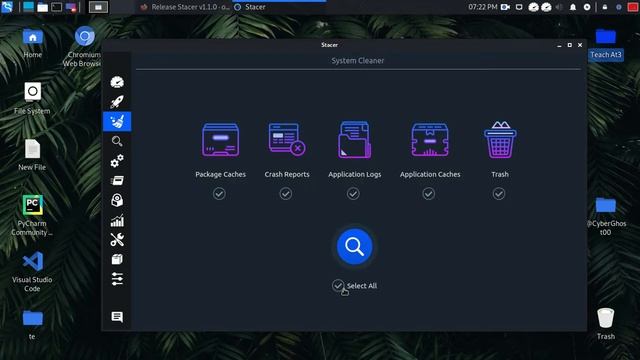Screen dimensions: 640x360
Task: Close the Stacer window
Action: pyautogui.click(x=580, y=45)
